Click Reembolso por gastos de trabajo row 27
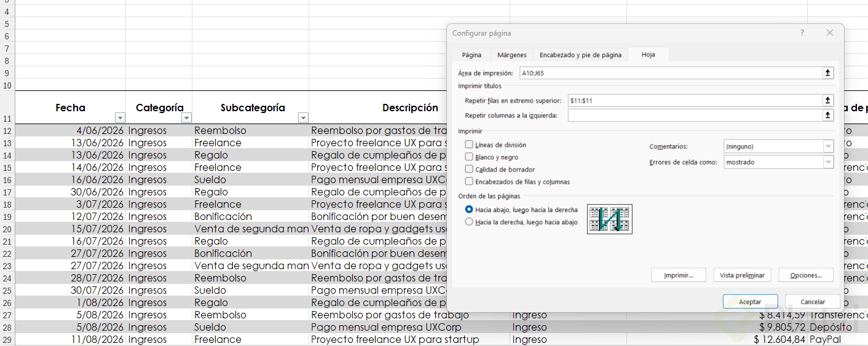The width and height of the screenshot is (868, 346). (410, 315)
